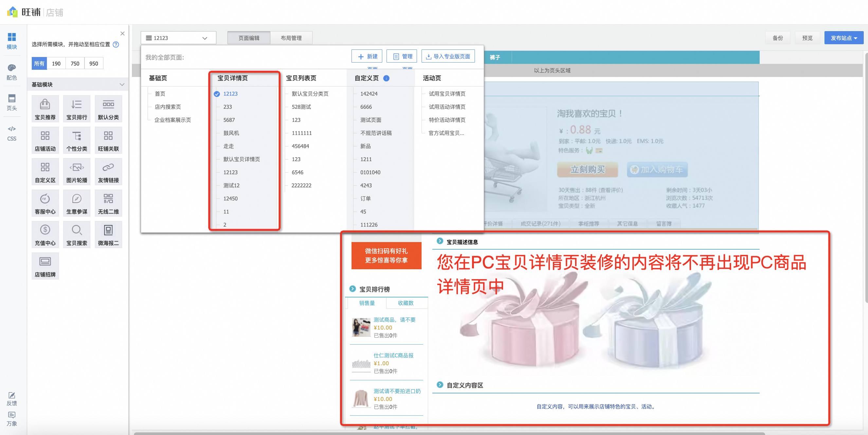868x435 pixels.
Task: Filter modules by 190 width
Action: [x=56, y=64]
